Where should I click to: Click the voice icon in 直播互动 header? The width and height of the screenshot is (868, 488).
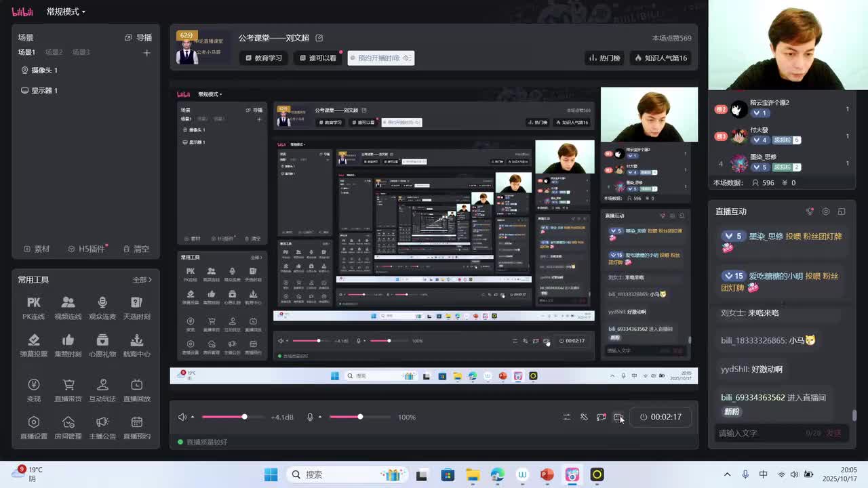(x=809, y=211)
